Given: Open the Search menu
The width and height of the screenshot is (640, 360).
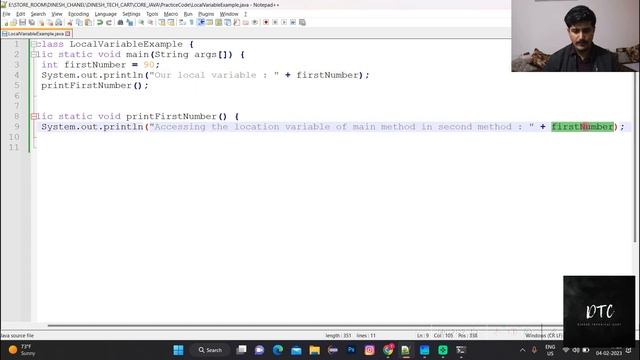Looking at the screenshot, I should (x=38, y=14).
